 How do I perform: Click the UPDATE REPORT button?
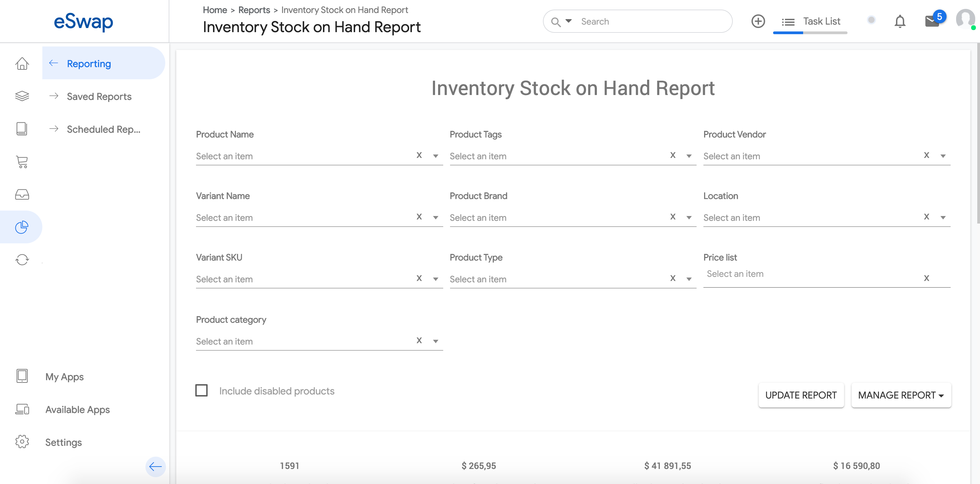coord(801,395)
